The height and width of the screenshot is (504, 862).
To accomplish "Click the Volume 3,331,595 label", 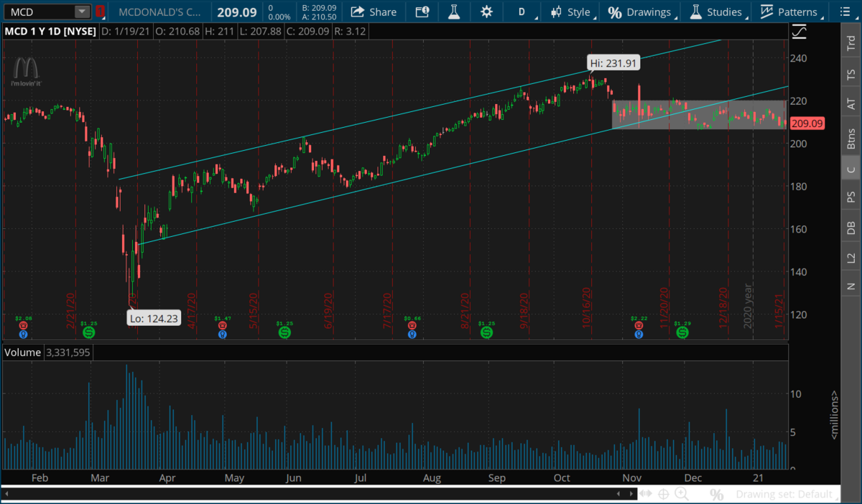I will click(47, 353).
